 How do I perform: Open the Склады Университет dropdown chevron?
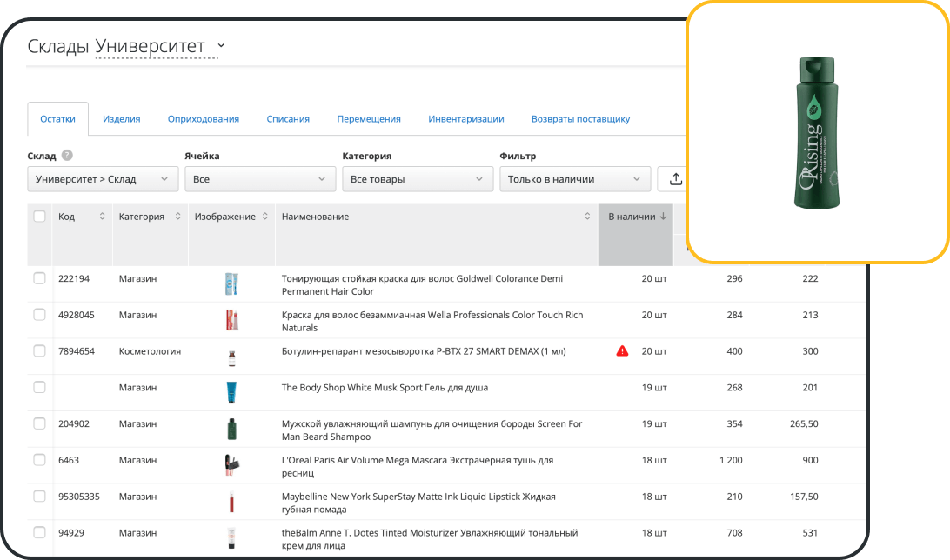[x=220, y=45]
